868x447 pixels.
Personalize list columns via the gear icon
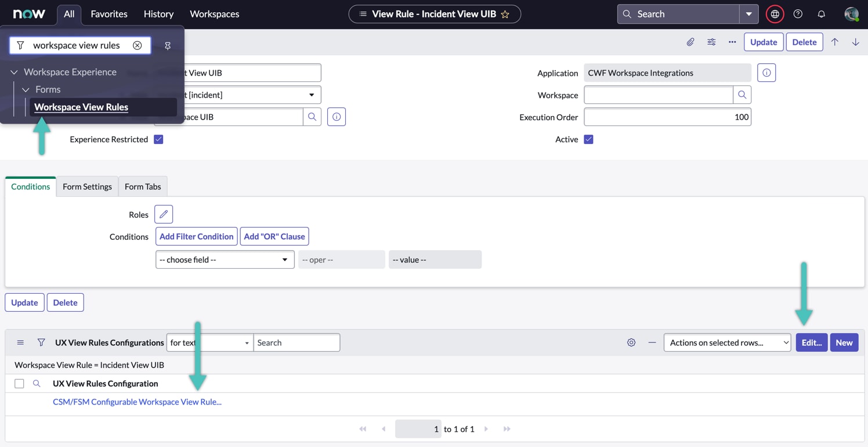[x=631, y=343]
